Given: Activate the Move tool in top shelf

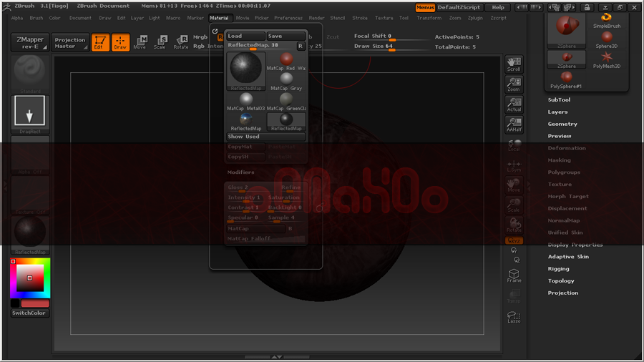Looking at the screenshot, I should pyautogui.click(x=140, y=42).
